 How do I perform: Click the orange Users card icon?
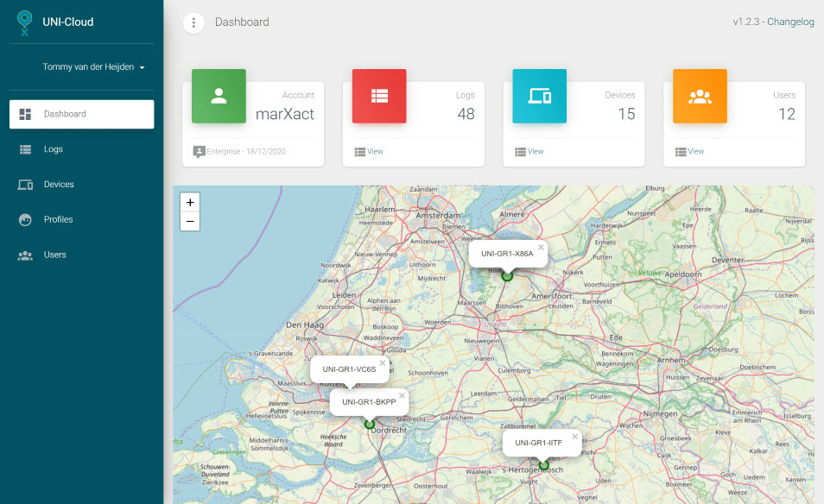(x=700, y=96)
